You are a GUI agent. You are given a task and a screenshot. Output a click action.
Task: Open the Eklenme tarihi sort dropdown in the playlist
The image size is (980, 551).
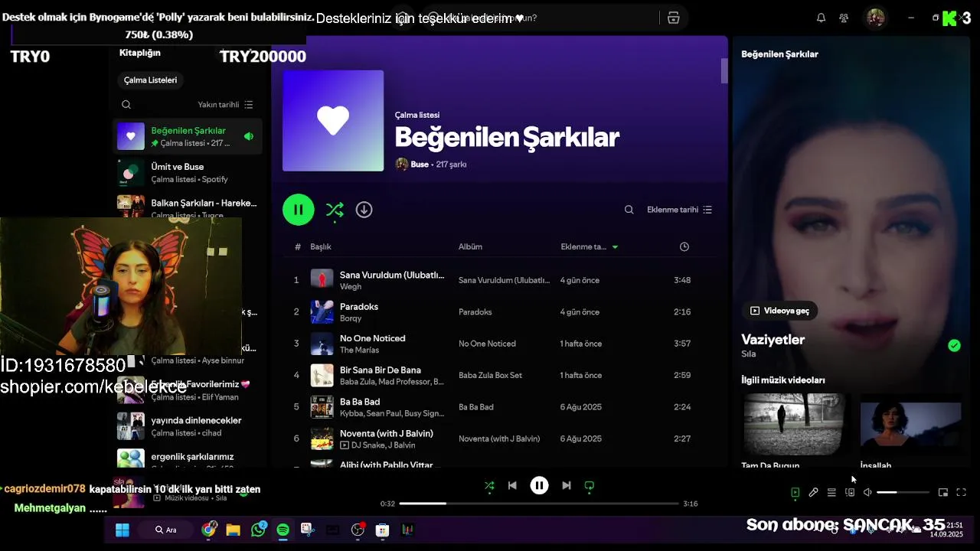coord(680,210)
